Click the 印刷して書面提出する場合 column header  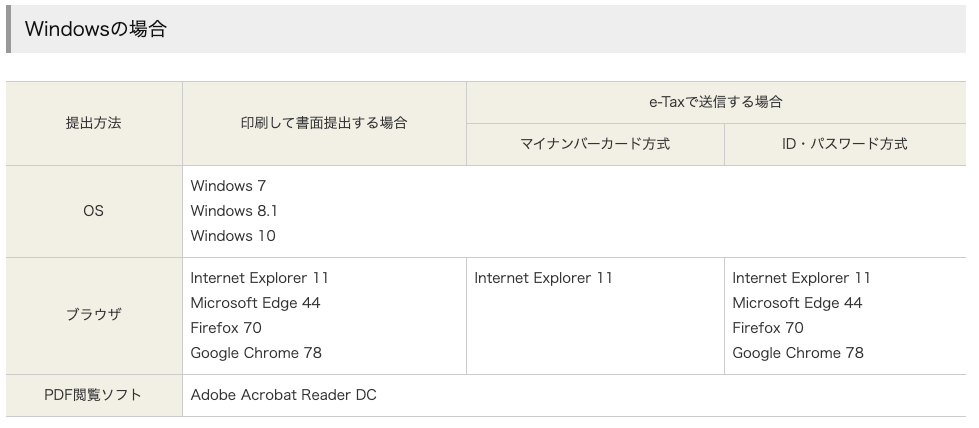coord(324,124)
